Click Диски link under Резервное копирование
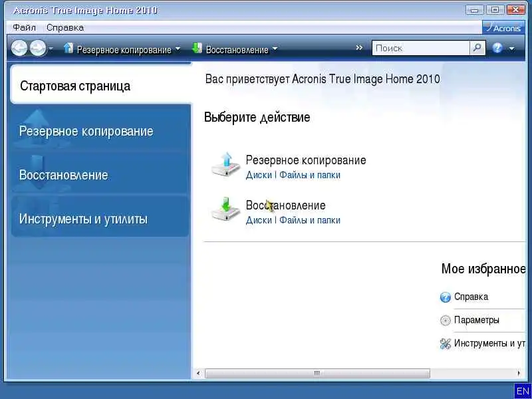 259,175
